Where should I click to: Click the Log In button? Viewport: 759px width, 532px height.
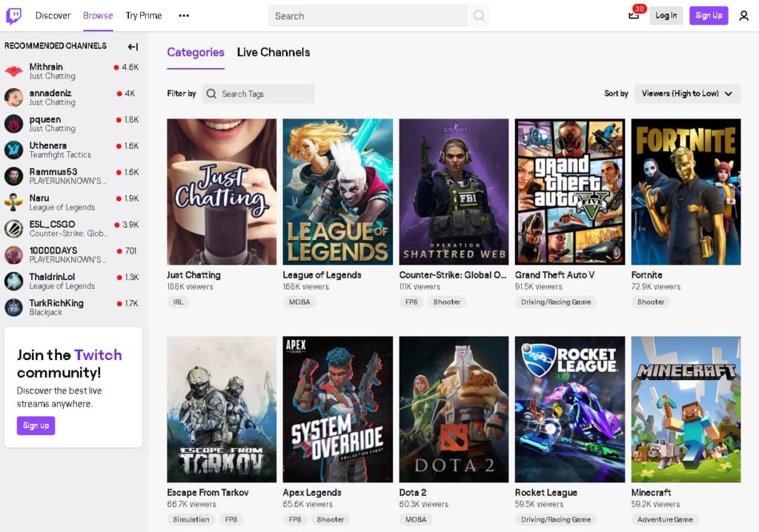coord(666,16)
